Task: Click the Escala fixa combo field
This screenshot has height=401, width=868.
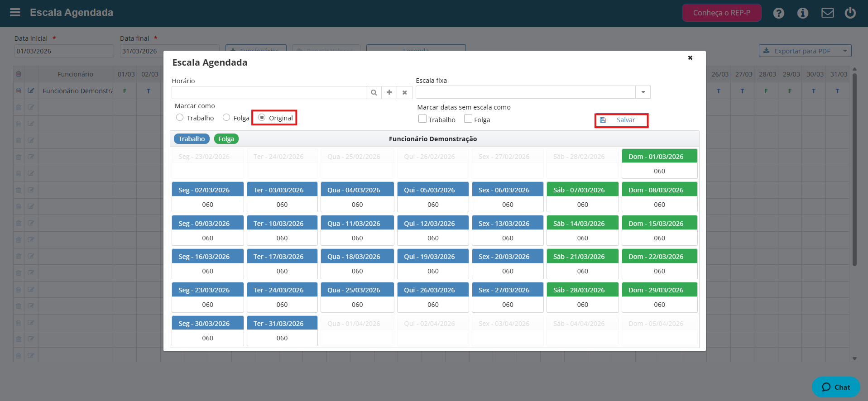Action: pos(526,92)
